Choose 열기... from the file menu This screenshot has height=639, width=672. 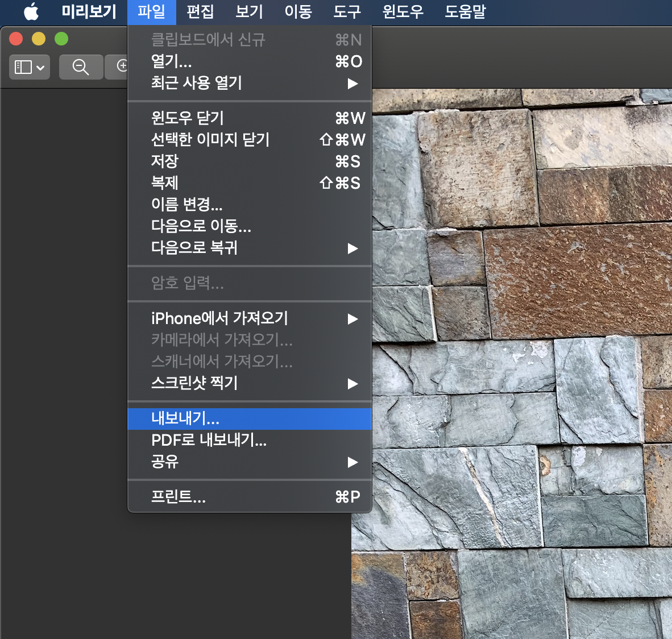coord(250,61)
